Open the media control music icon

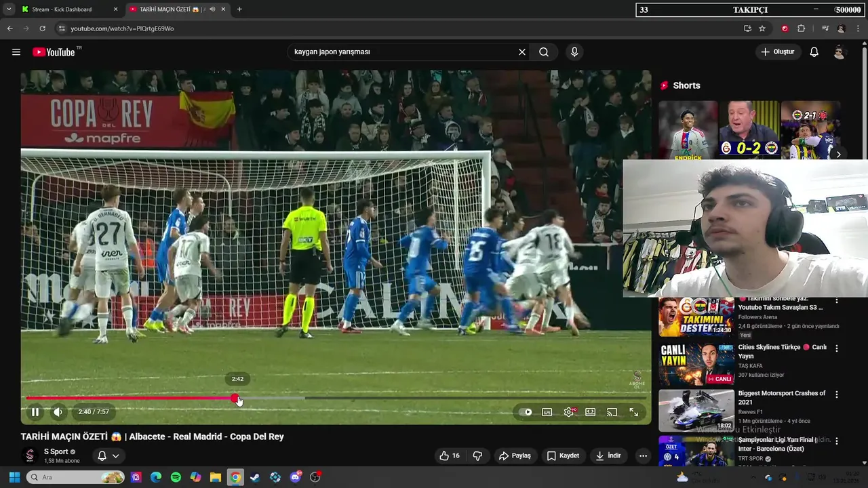click(825, 28)
